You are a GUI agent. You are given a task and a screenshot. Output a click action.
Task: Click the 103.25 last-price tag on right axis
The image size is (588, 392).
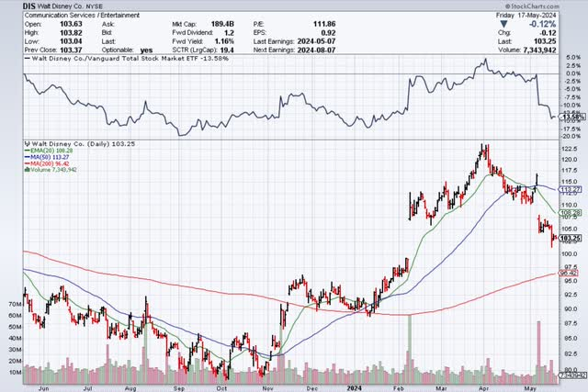tap(570, 239)
